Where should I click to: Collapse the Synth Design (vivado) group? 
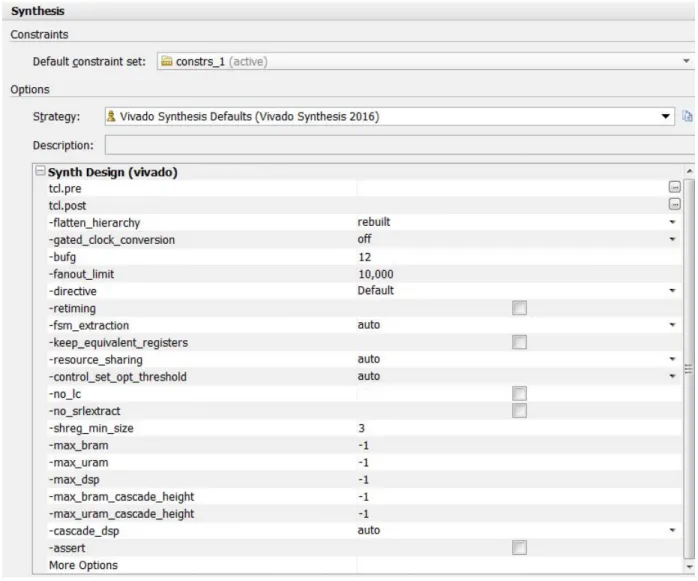[40, 171]
